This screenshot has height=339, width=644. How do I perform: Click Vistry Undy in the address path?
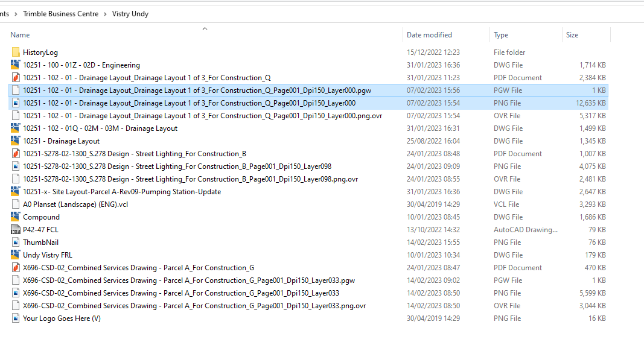coord(130,14)
